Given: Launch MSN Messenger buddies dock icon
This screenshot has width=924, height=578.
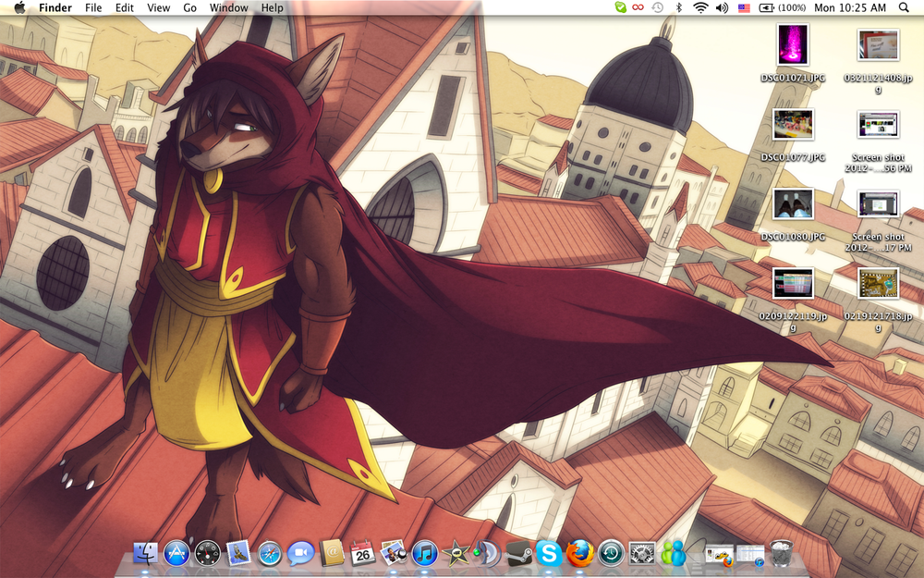Looking at the screenshot, I should [x=673, y=553].
